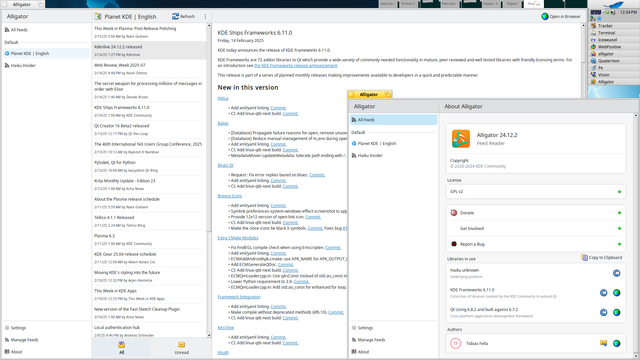
Task: Open article 'Kdenlive 24.12.2 released'
Action: click(149, 50)
